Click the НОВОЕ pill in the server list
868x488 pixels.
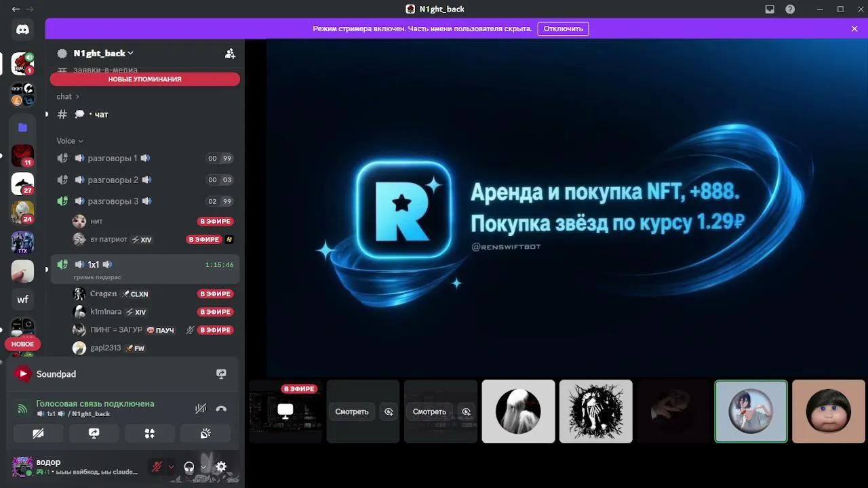pyautogui.click(x=22, y=344)
